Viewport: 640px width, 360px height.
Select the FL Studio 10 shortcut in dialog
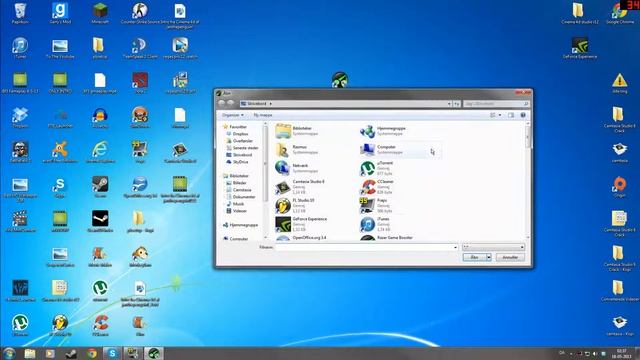tap(302, 205)
